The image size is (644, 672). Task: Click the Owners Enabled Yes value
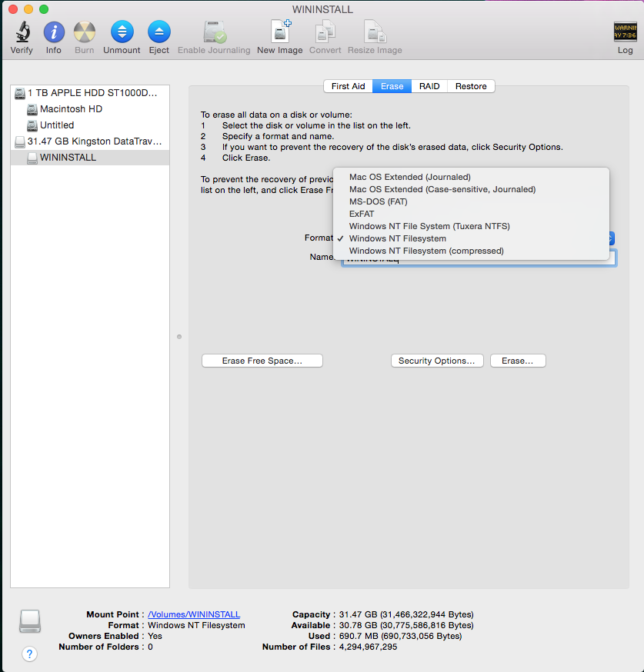point(155,636)
